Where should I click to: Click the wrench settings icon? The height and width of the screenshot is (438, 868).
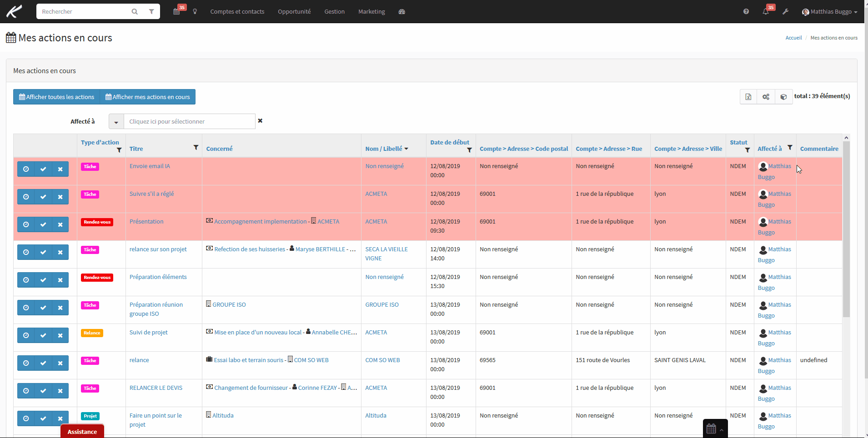pyautogui.click(x=785, y=11)
